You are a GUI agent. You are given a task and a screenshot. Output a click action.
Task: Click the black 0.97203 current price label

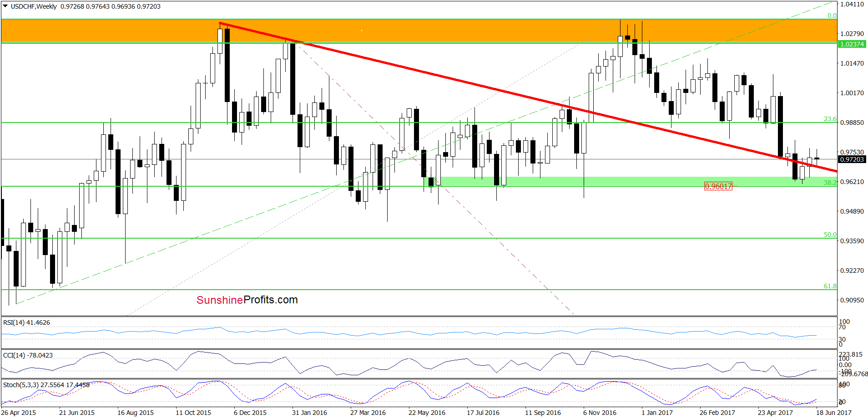[x=852, y=159]
